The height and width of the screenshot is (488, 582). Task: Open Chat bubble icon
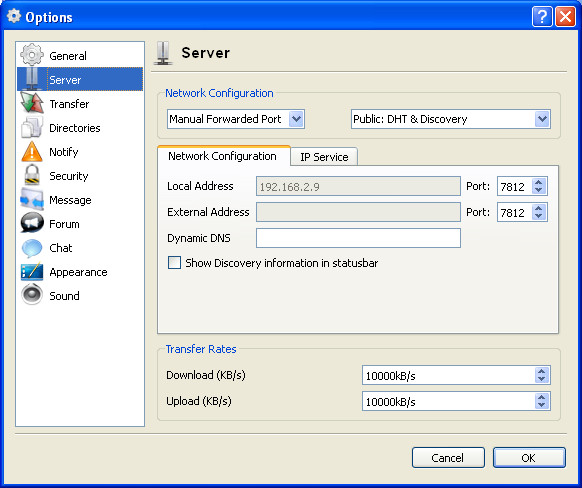pos(32,248)
